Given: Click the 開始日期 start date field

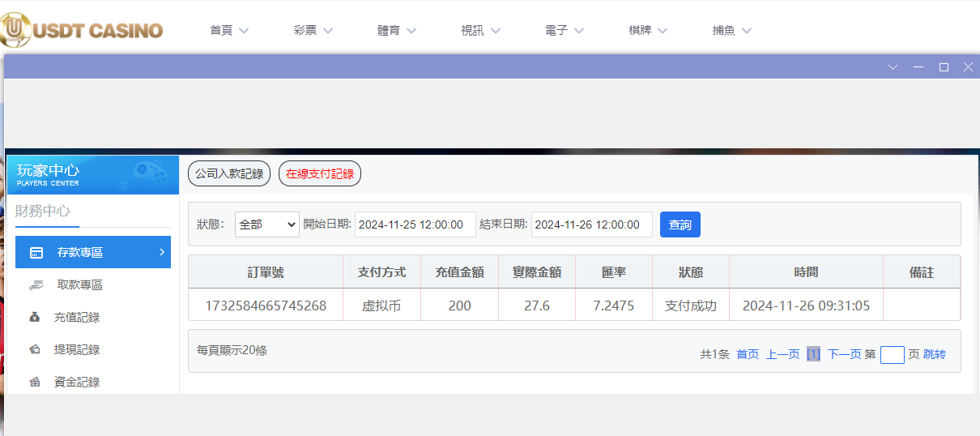Looking at the screenshot, I should click(x=415, y=224).
